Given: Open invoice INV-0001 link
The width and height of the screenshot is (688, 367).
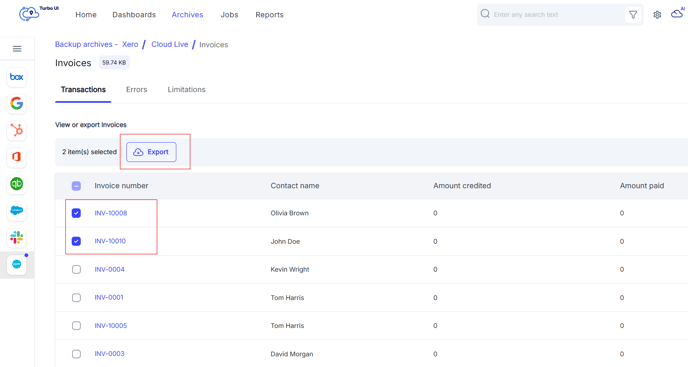Looking at the screenshot, I should tap(109, 297).
